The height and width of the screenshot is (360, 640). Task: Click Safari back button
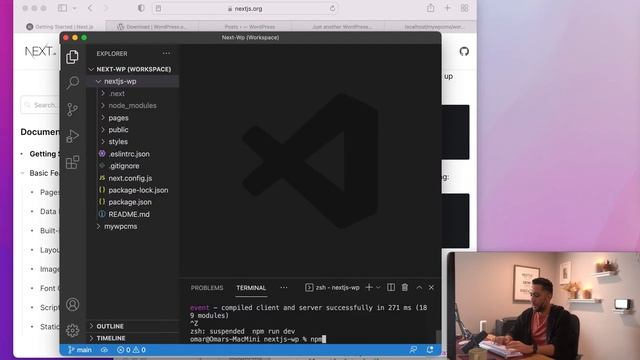pos(90,8)
